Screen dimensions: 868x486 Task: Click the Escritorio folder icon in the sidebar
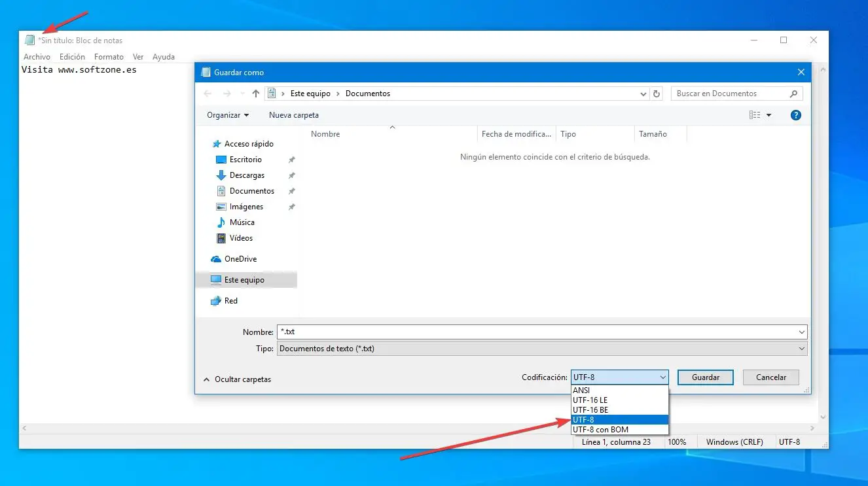pyautogui.click(x=221, y=160)
